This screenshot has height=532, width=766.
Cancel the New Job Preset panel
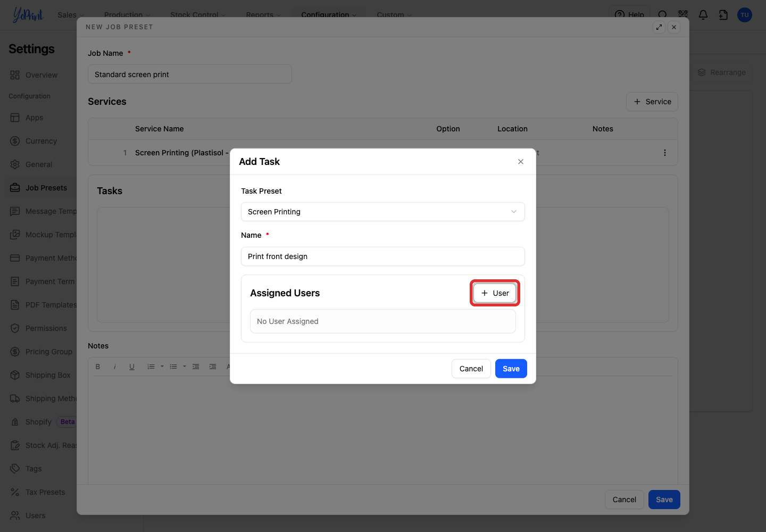pos(624,500)
